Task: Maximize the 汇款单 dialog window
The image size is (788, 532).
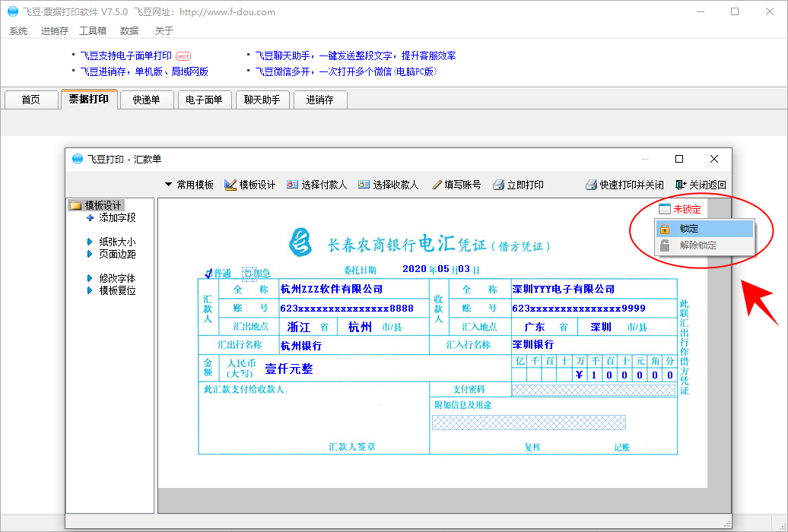Action: (x=679, y=159)
